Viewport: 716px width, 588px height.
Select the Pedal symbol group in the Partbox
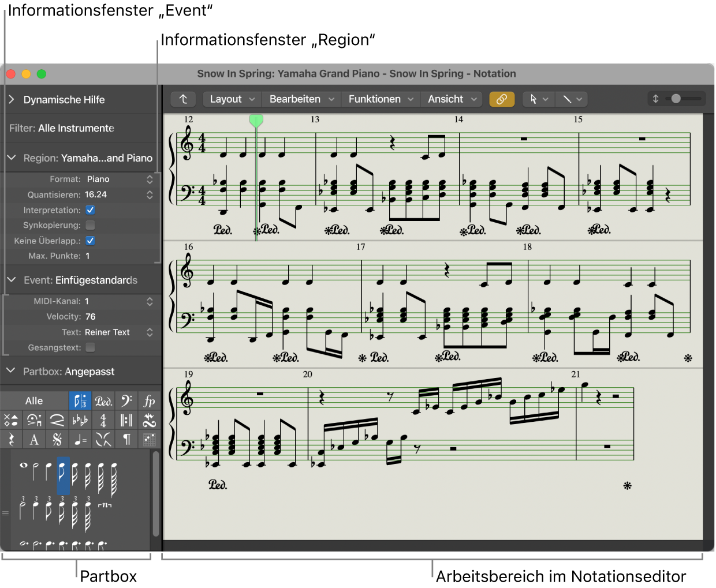103,400
